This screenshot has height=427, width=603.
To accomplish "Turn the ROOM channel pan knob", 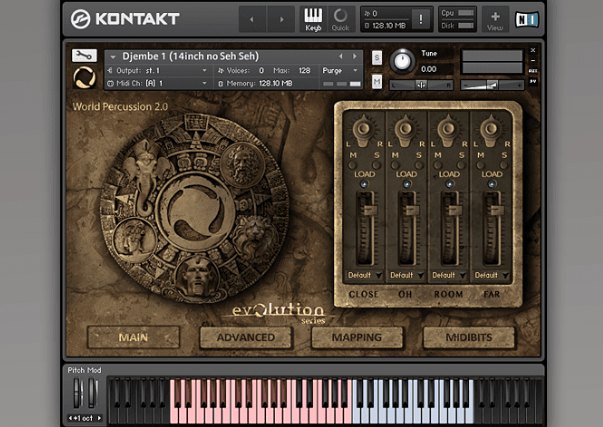I will [448, 129].
